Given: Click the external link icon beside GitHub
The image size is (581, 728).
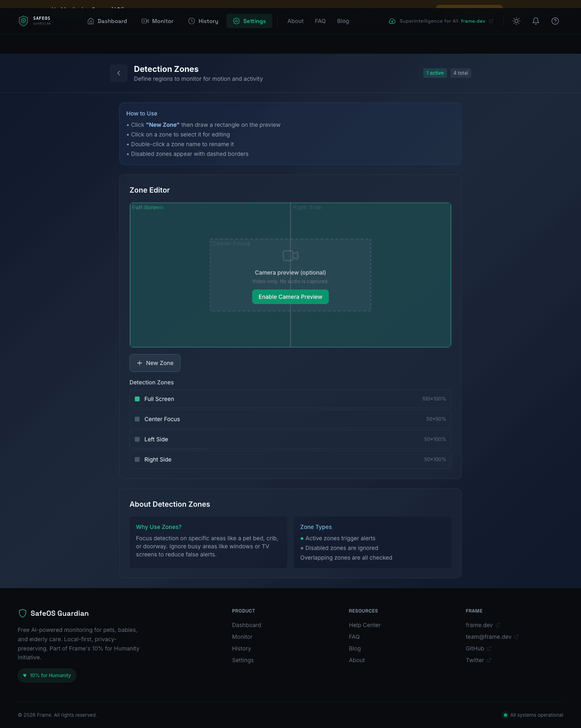Looking at the screenshot, I should (x=489, y=648).
